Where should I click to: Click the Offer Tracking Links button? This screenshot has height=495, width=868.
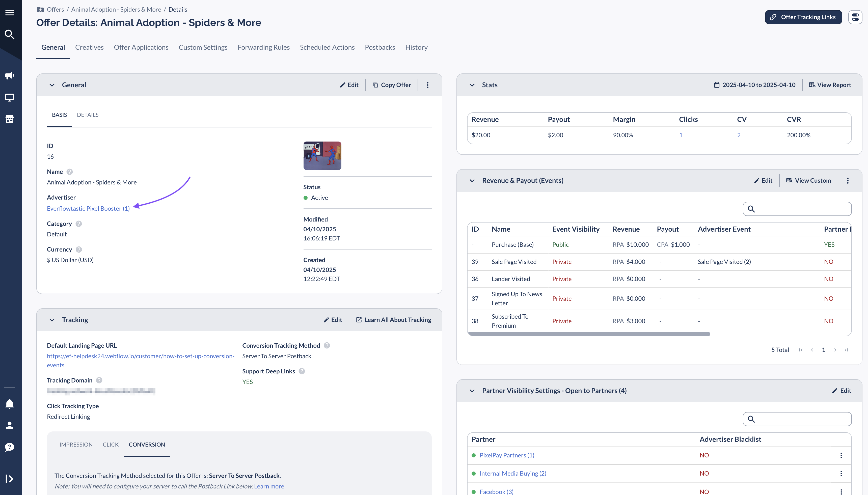click(803, 17)
